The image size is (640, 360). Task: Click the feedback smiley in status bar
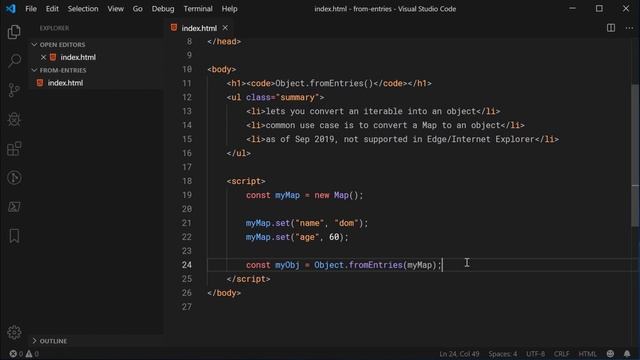click(610, 353)
